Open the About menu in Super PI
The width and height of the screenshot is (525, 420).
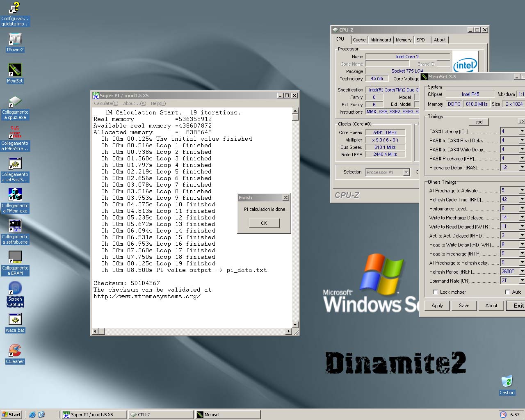coord(135,103)
